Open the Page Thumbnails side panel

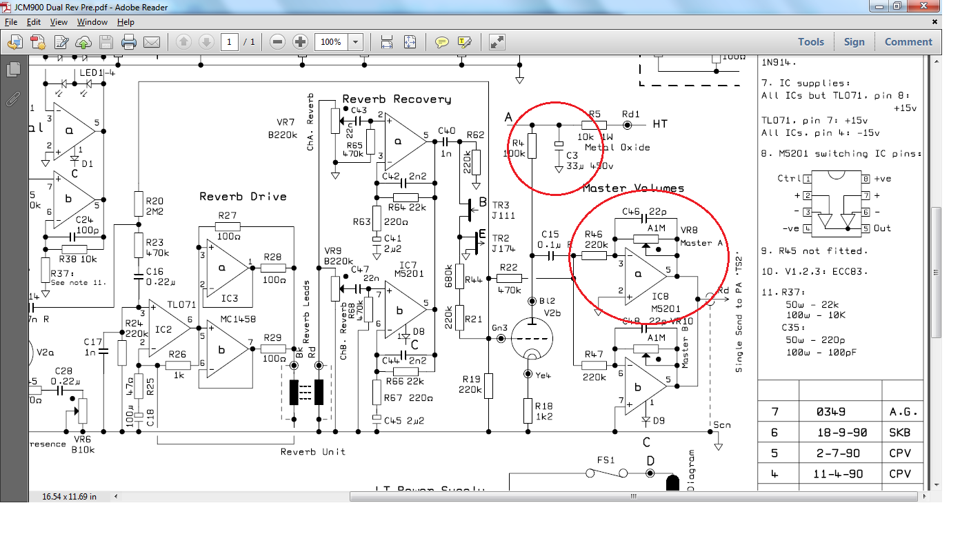[13, 69]
